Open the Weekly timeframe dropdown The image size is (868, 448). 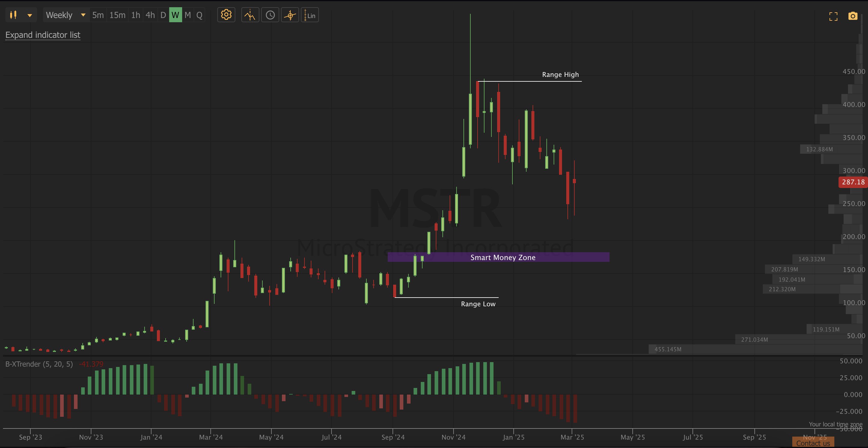pos(66,15)
